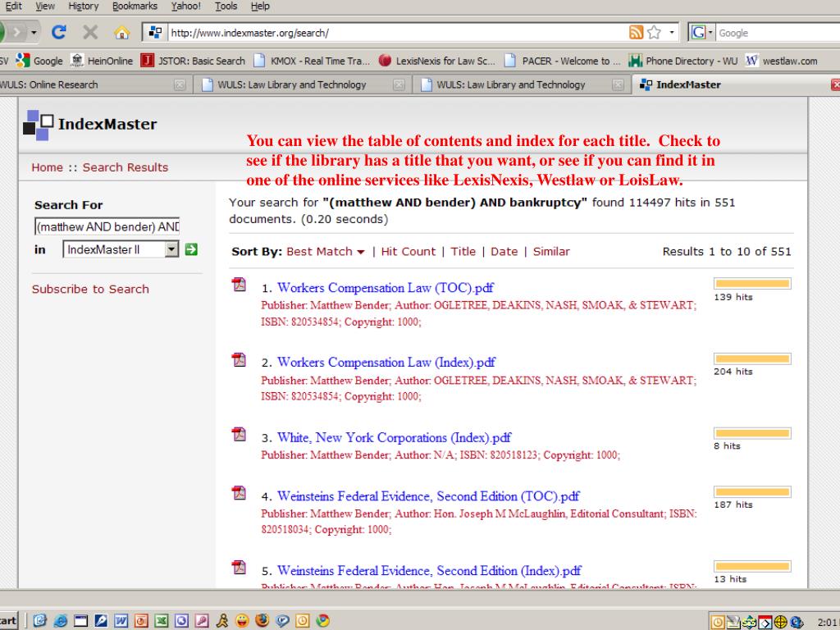Viewport: 840px width, 630px height.
Task: Open the Tools menu
Action: (226, 6)
